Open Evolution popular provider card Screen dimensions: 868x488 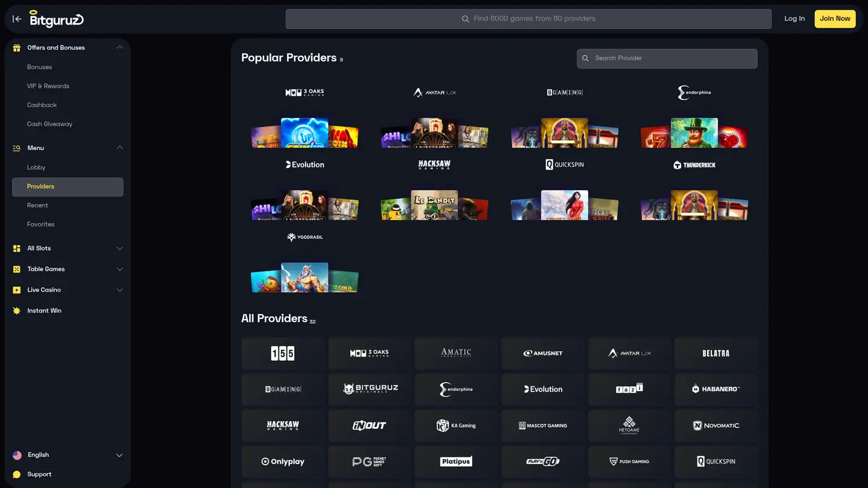pos(304,187)
